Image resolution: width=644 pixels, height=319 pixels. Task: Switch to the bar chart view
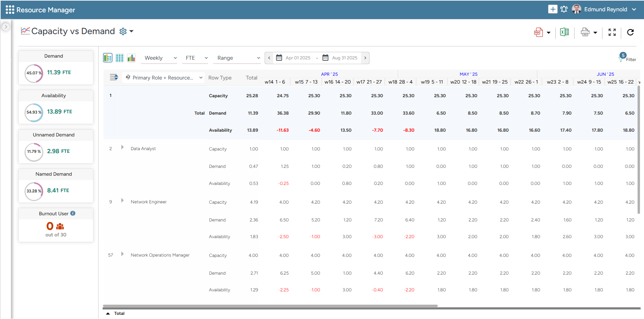point(131,58)
